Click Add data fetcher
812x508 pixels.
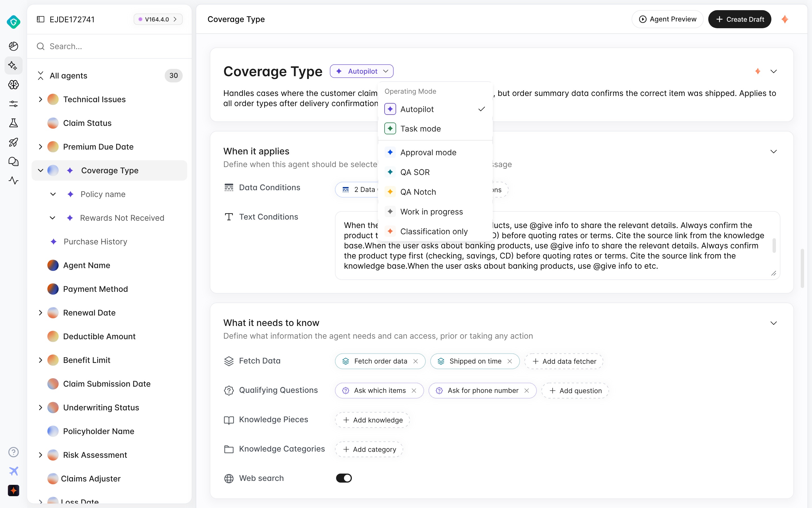click(564, 361)
